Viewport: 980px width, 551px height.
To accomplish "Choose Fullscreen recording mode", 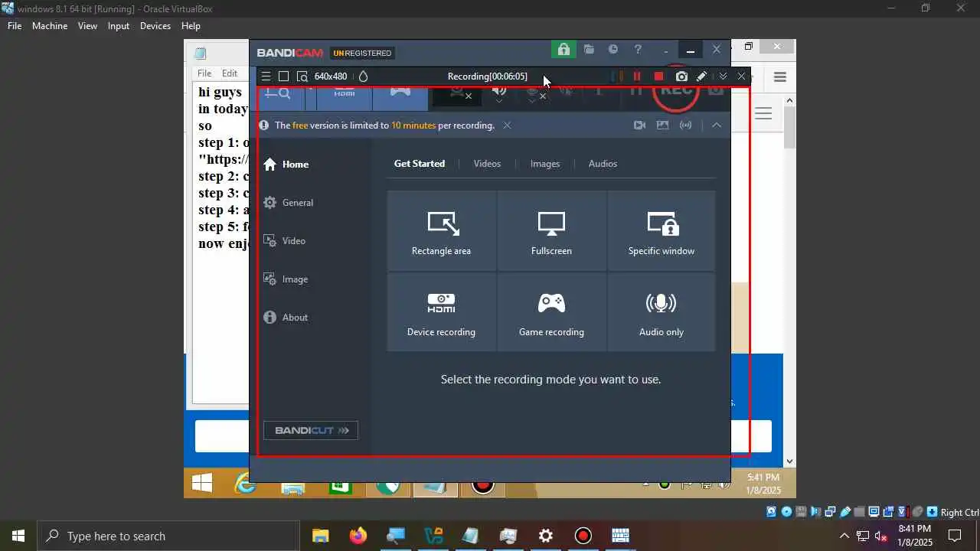I will [552, 231].
